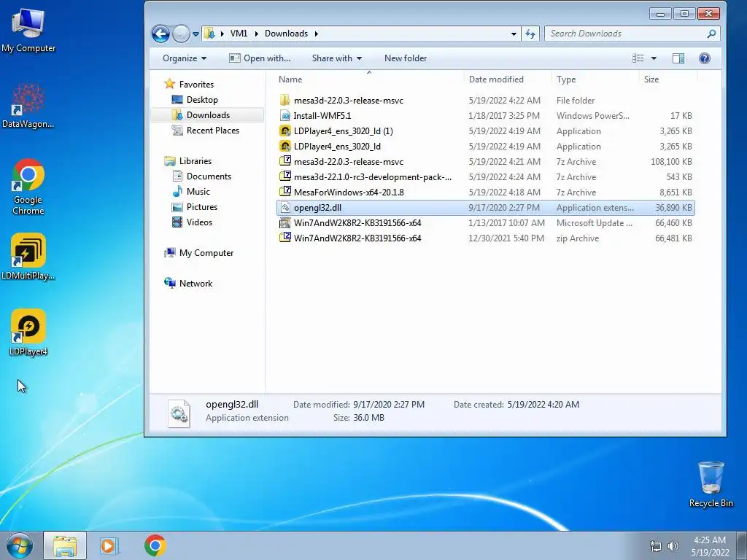Sort files by the Type column
The height and width of the screenshot is (560, 747).
coord(595,79)
